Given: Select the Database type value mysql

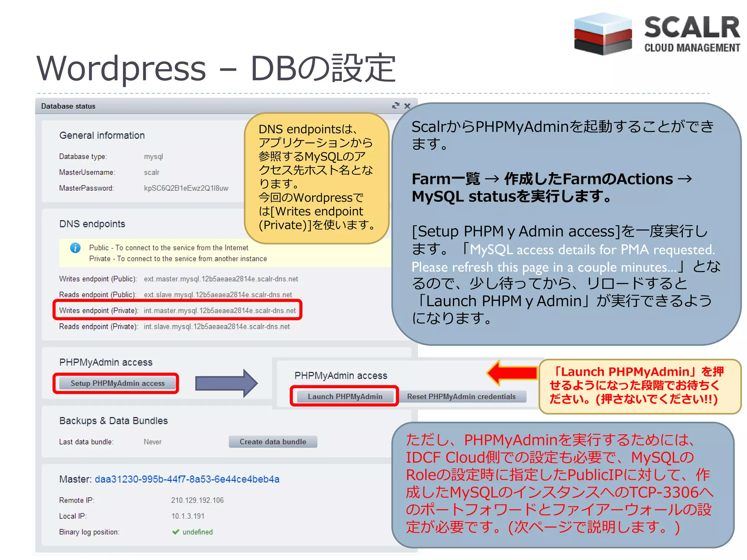Looking at the screenshot, I should pos(154,156).
